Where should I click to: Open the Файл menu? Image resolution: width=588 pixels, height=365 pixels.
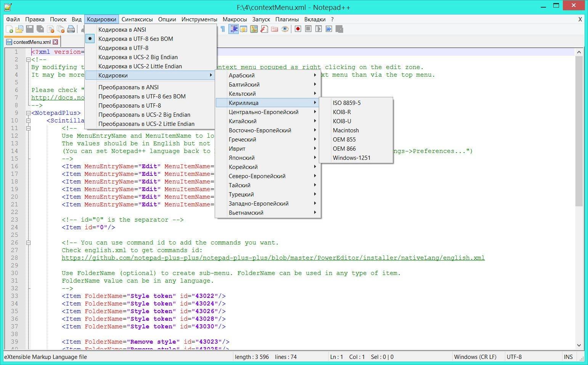point(13,19)
